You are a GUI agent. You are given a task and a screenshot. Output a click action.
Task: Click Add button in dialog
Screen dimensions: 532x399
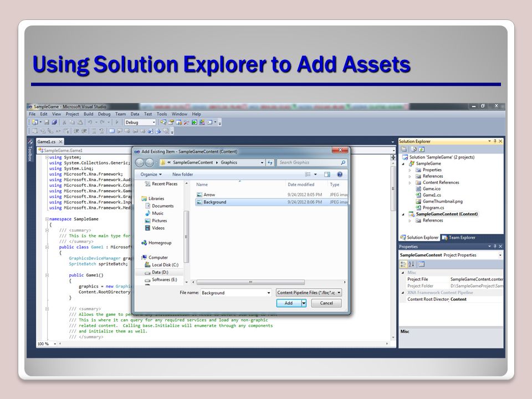click(x=289, y=303)
